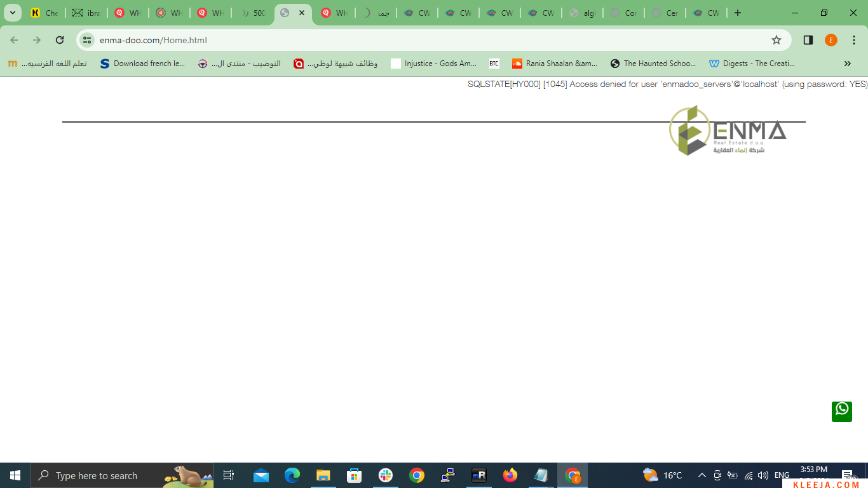The height and width of the screenshot is (488, 868).
Task: Show hidden bookmarks with double chevron
Action: pos(847,64)
